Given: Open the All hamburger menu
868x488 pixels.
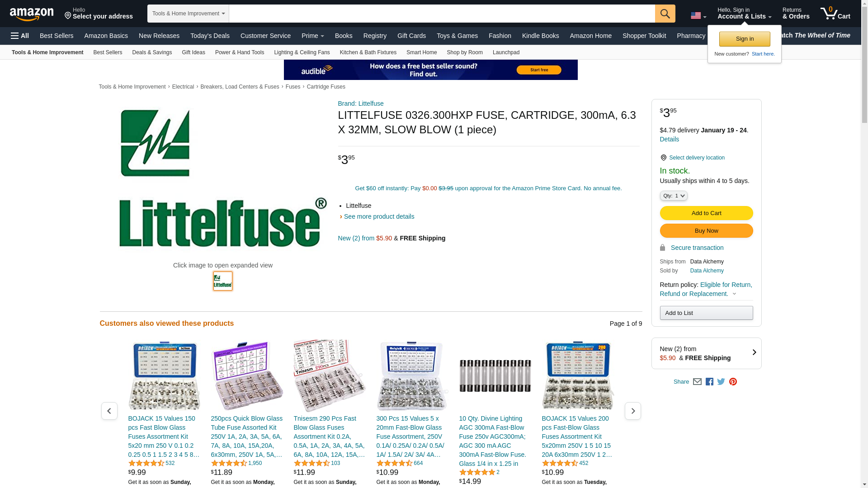Looking at the screenshot, I should tap(20, 36).
